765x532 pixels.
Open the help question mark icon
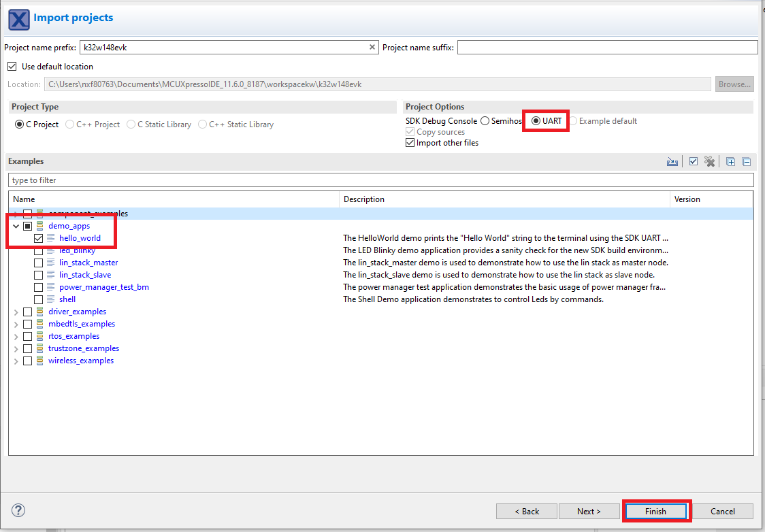pos(18,510)
